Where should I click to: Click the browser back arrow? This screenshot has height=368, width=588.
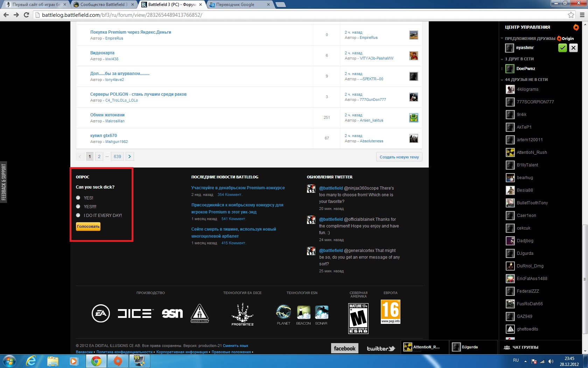tap(6, 15)
